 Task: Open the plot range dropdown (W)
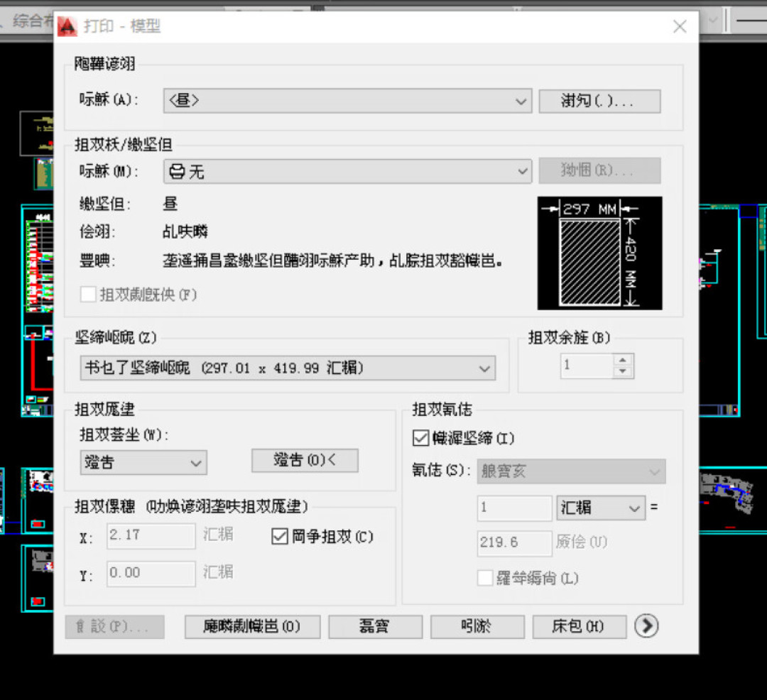coord(143,462)
